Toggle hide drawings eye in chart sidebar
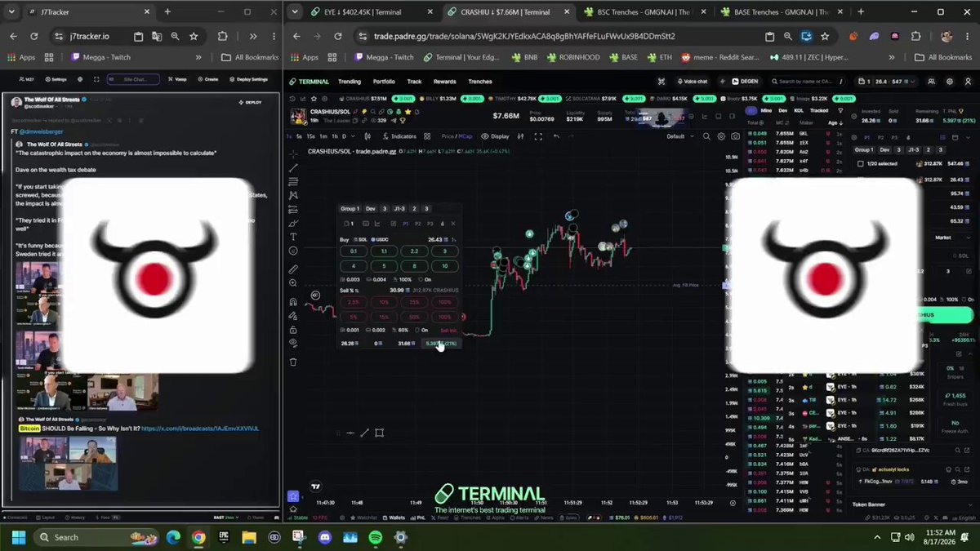 coord(293,344)
